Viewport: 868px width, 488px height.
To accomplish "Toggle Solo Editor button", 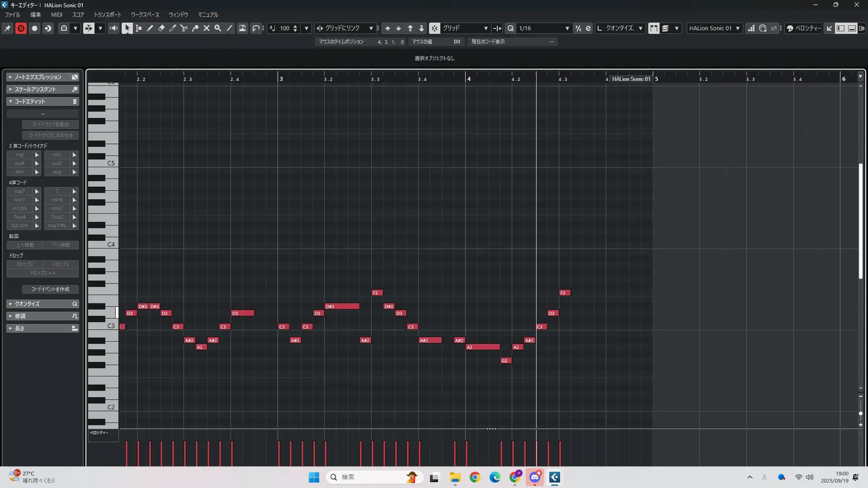I will coord(21,28).
